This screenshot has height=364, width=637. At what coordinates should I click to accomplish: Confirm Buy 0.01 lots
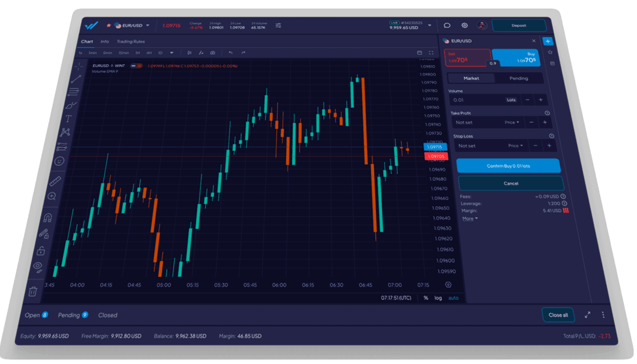pyautogui.click(x=509, y=166)
